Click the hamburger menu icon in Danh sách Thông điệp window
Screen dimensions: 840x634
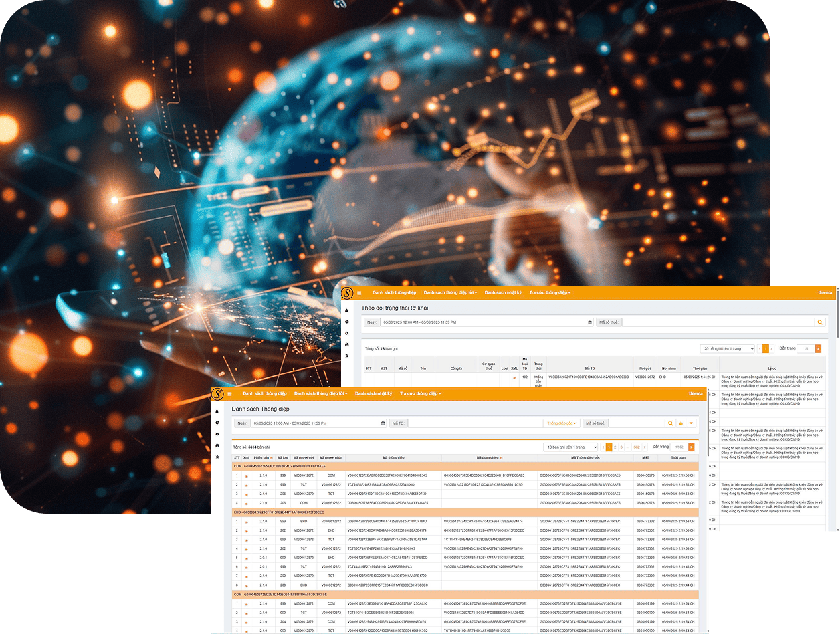pos(229,394)
